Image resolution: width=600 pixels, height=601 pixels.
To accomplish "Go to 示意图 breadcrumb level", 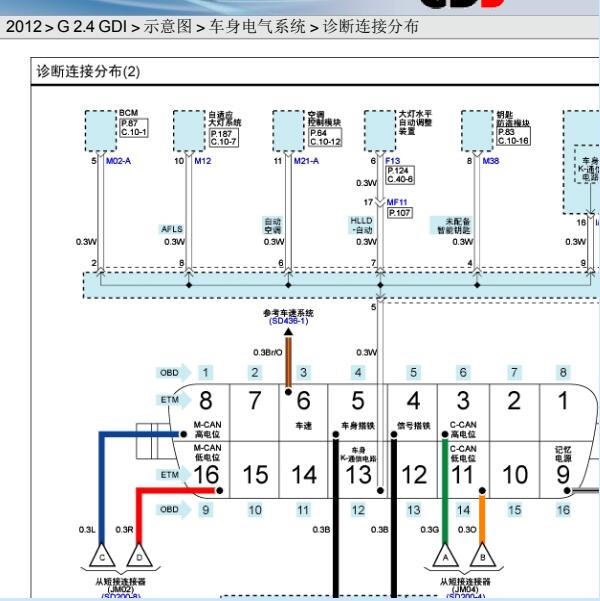I will 168,26.
